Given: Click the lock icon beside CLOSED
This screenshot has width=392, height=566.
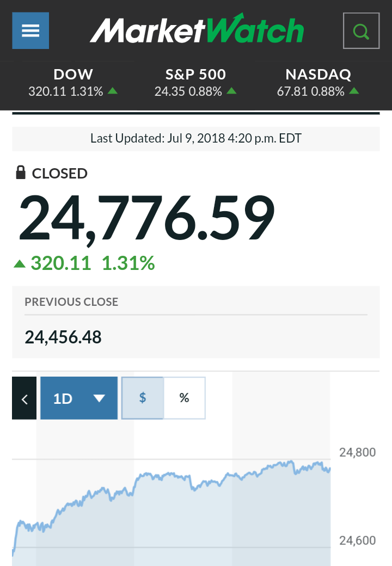Looking at the screenshot, I should [x=21, y=173].
